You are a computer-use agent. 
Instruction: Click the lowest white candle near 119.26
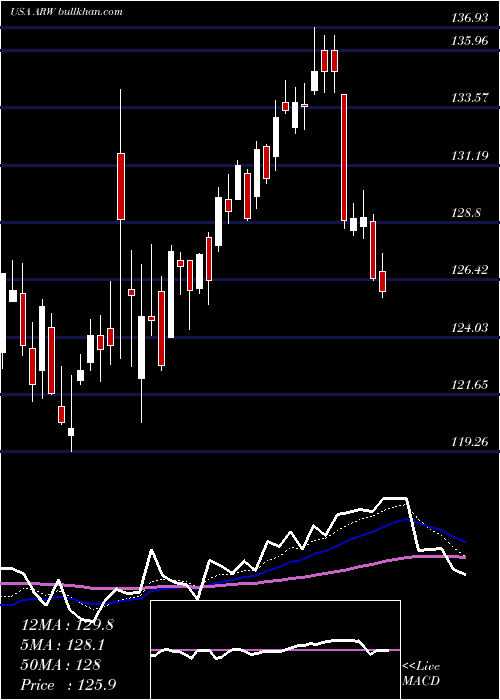(71, 432)
